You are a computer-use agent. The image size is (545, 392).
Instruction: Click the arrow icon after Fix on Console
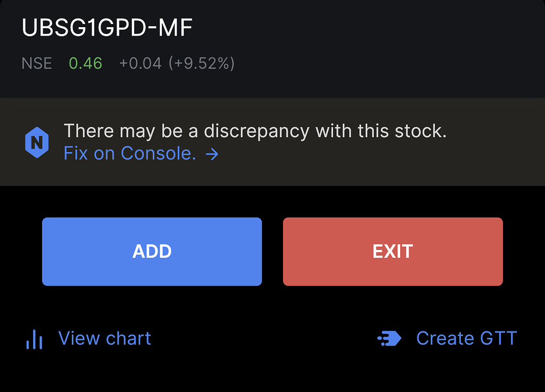(212, 154)
